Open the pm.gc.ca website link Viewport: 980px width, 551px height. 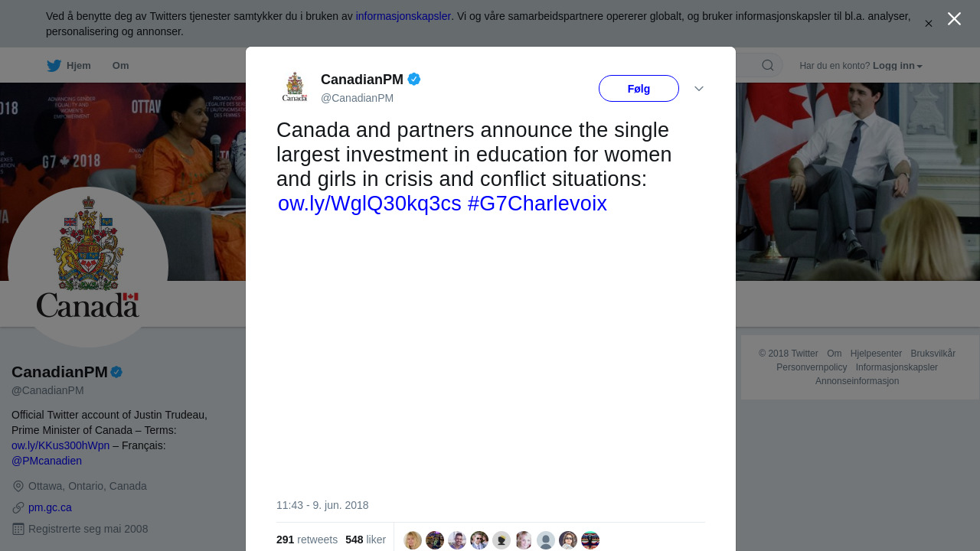point(50,507)
